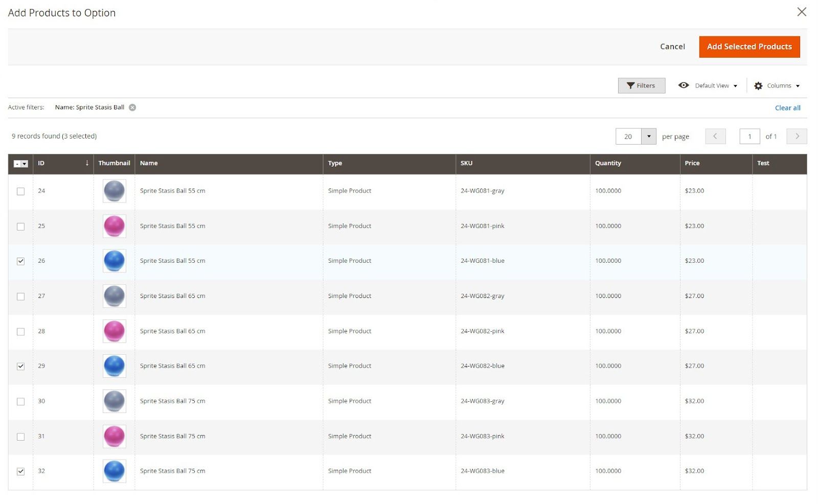Click Add Selected Products button
This screenshot has height=504, width=818.
coord(749,47)
